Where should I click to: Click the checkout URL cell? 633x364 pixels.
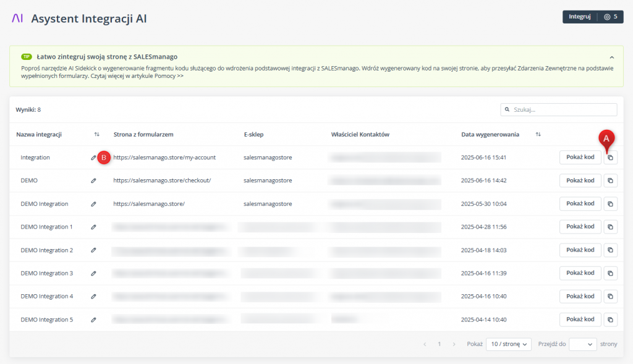tap(162, 180)
